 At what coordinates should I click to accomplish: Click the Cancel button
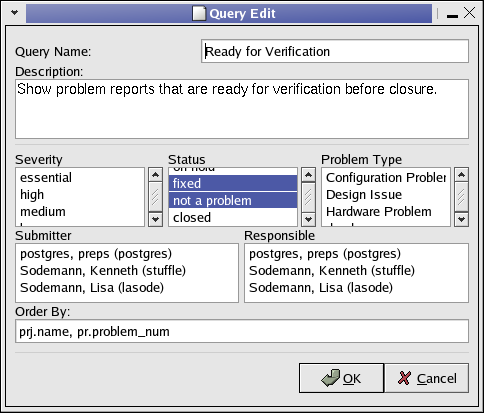click(427, 378)
